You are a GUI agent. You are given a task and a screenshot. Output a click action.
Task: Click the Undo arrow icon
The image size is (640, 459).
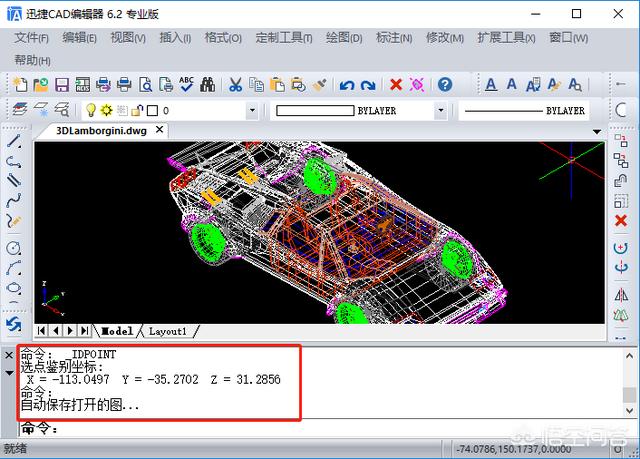pos(347,85)
